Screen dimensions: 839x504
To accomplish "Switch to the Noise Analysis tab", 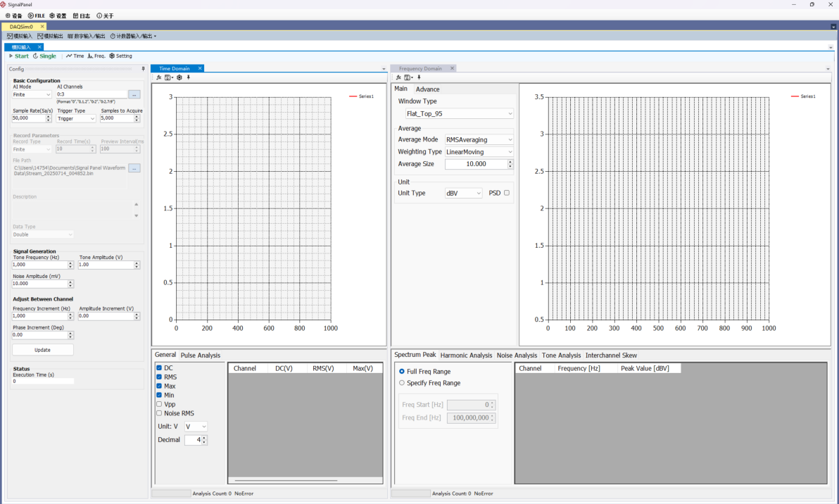I will (x=517, y=355).
